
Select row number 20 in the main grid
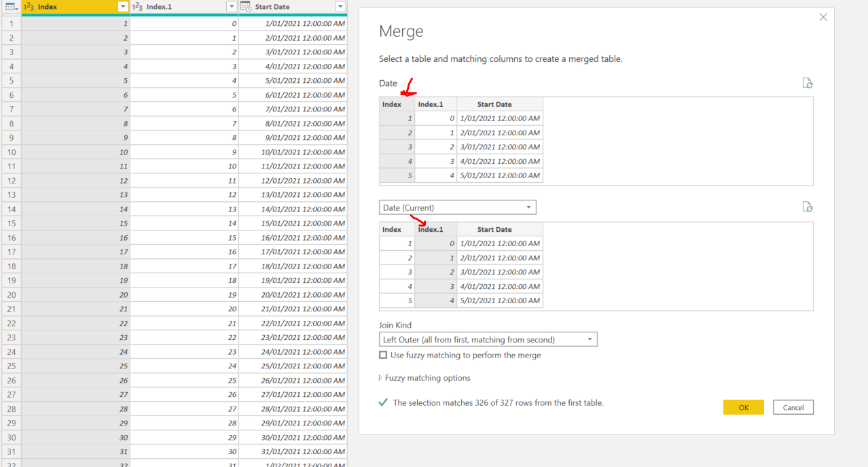tap(11, 295)
